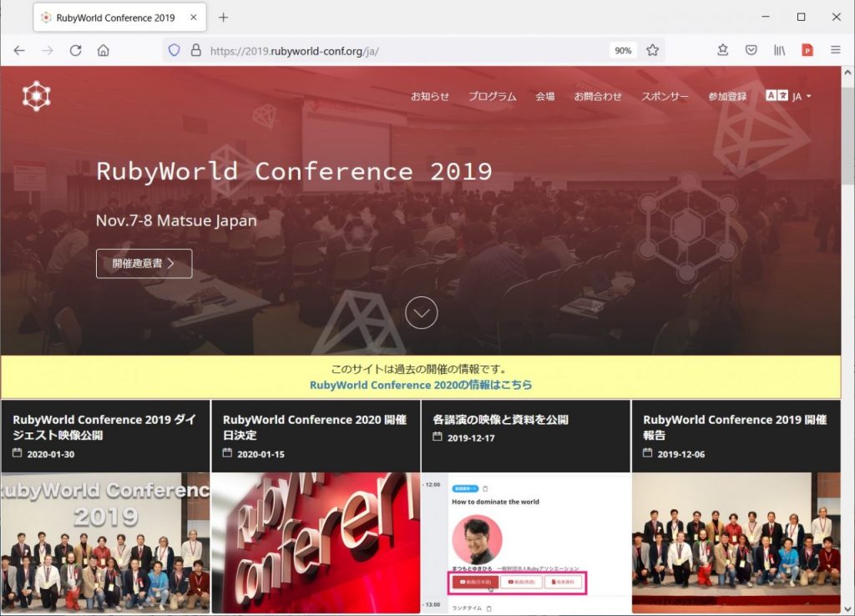
Task: Switch to the RubyWorld Conference 2019 tab
Action: 117,16
